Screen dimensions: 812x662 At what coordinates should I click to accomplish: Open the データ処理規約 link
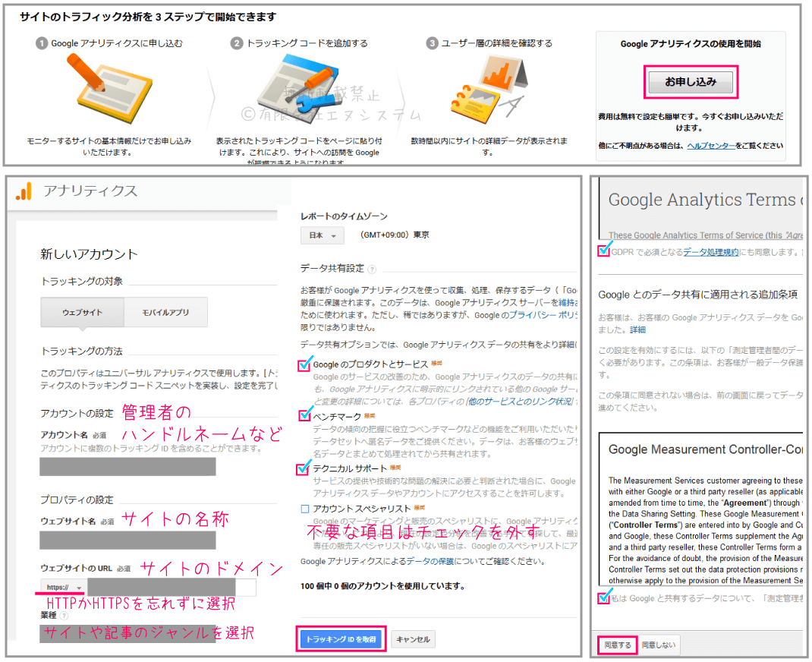point(710,252)
